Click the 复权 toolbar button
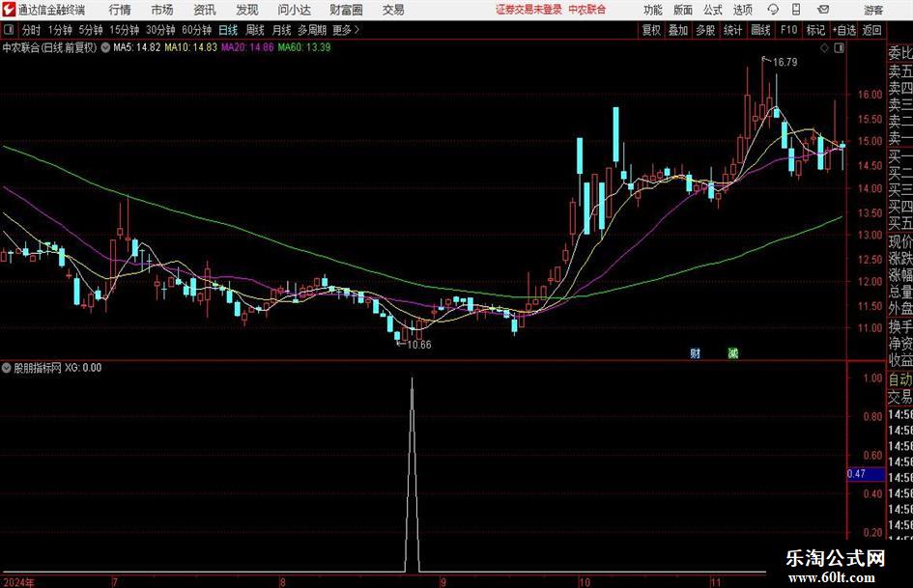This screenshot has width=913, height=588. [651, 30]
